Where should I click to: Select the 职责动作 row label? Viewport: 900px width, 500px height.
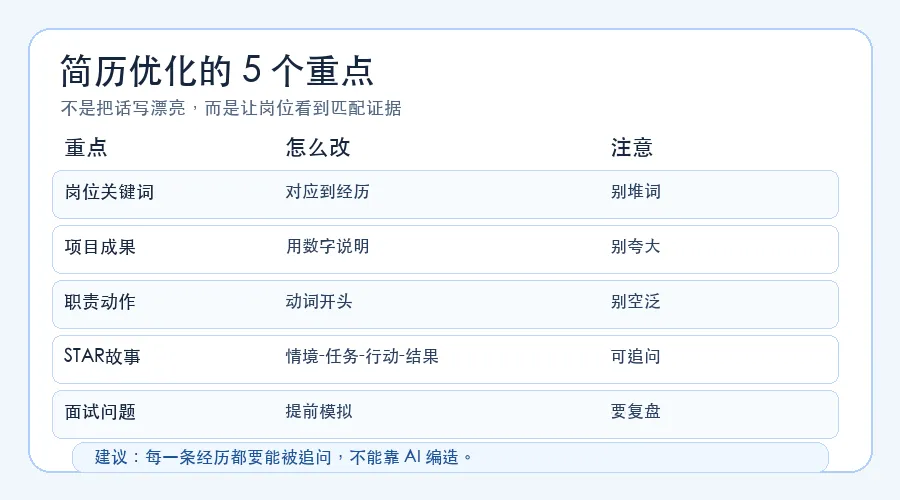pos(100,302)
